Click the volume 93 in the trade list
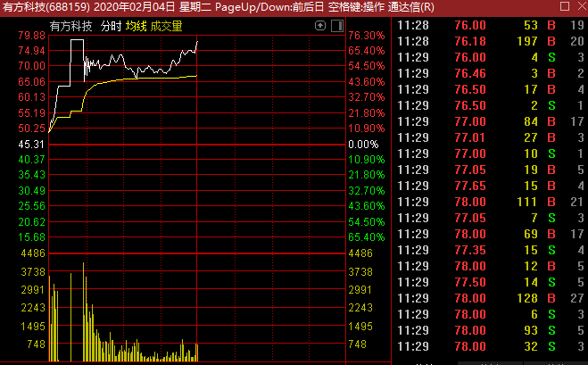588x365 pixels. pos(531,330)
